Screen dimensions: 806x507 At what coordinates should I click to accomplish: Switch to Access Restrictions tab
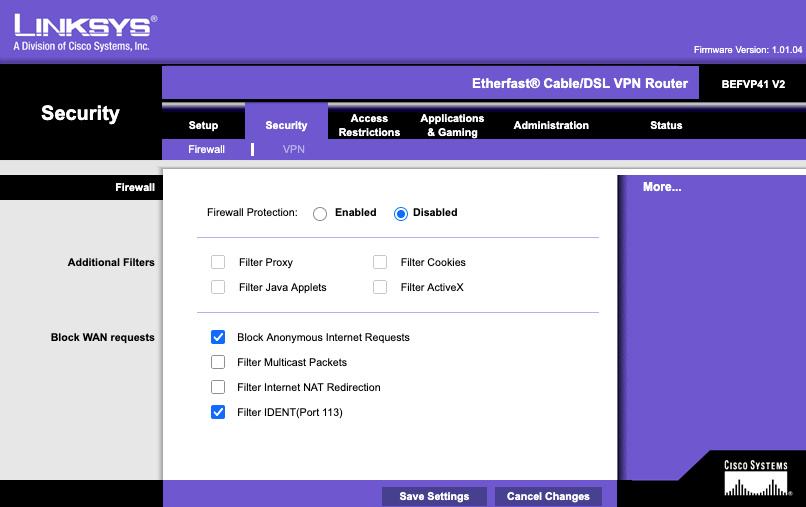click(x=369, y=125)
